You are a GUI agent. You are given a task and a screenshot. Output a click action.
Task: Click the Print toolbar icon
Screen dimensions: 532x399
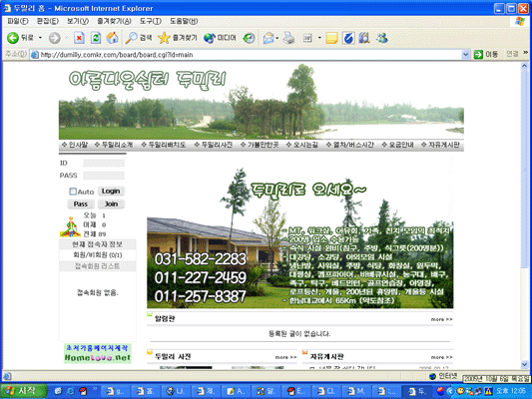[288, 38]
